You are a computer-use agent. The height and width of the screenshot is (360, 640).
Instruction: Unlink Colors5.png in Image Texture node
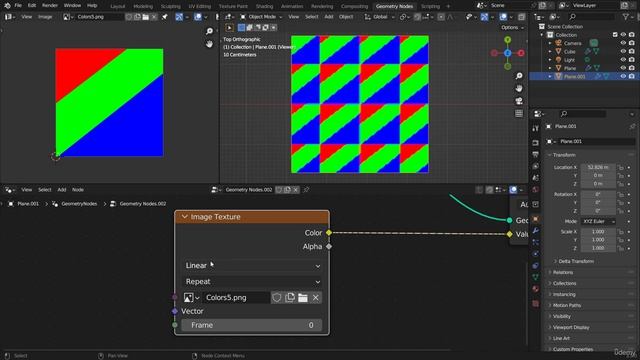click(x=316, y=298)
